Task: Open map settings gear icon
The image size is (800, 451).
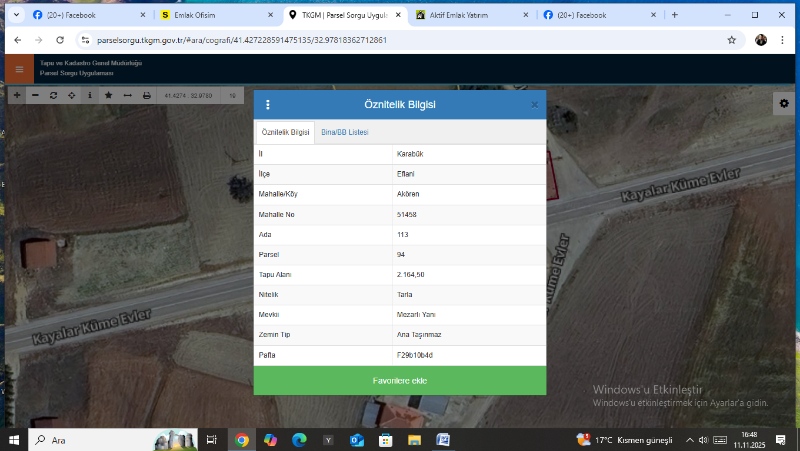Action: [x=784, y=104]
